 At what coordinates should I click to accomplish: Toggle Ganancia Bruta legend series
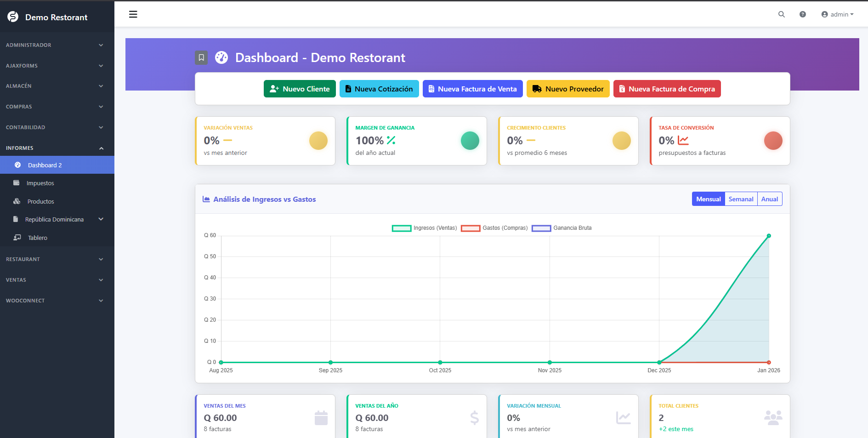pos(561,228)
